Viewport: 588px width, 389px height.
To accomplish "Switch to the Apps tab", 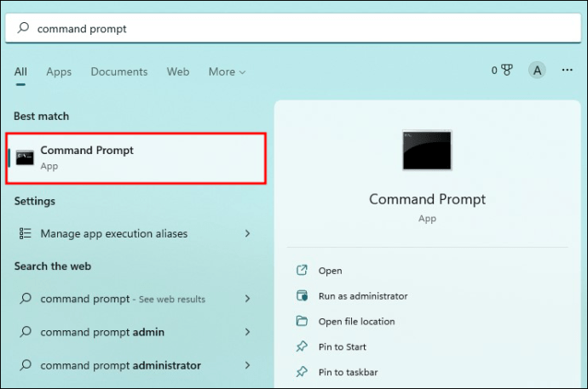I will point(59,72).
